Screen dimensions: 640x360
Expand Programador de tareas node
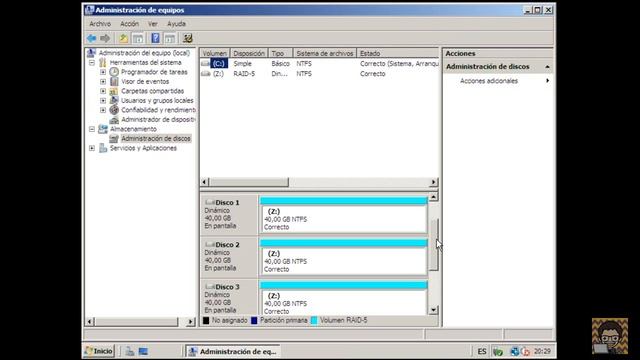coord(103,72)
